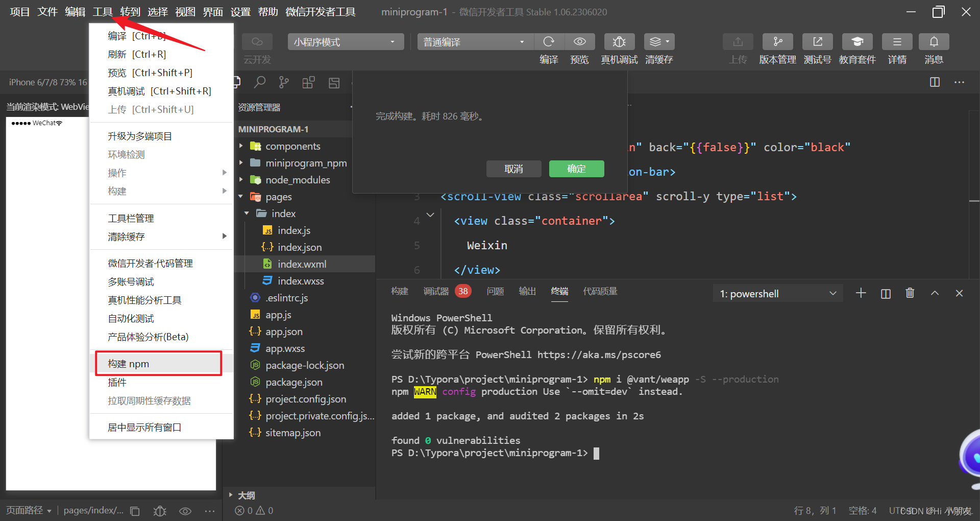Image resolution: width=980 pixels, height=521 pixels.
Task: Open sitemap.json in the file tree
Action: tap(292, 433)
